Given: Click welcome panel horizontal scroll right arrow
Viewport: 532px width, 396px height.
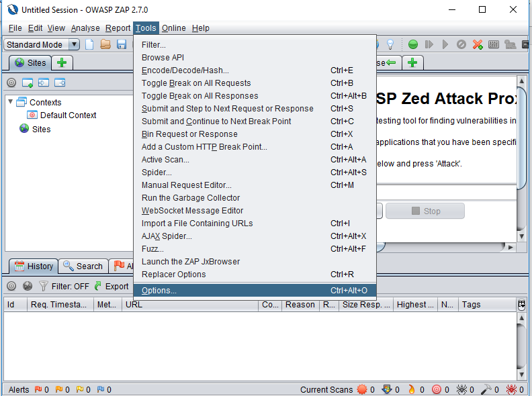Looking at the screenshot, I should pos(511,248).
